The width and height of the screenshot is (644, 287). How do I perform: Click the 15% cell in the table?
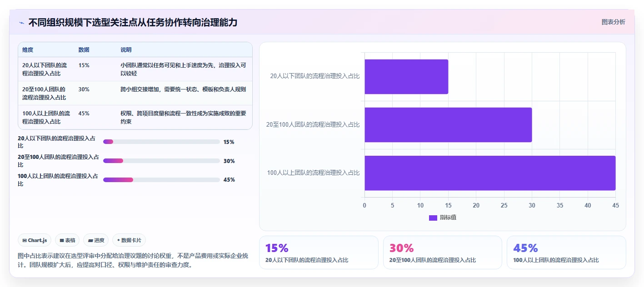84,65
